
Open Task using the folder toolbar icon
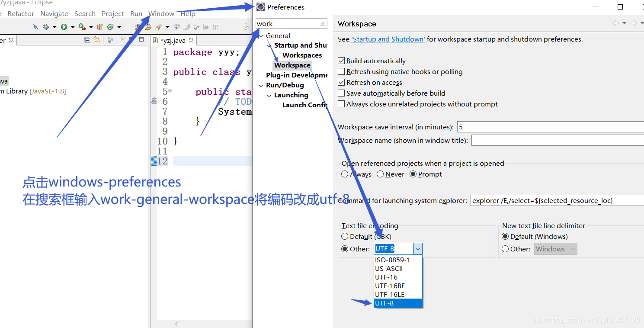[148, 27]
